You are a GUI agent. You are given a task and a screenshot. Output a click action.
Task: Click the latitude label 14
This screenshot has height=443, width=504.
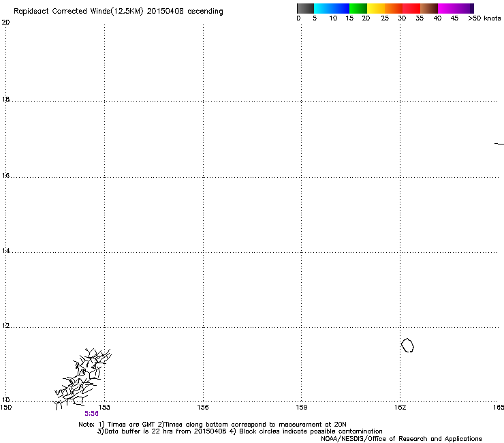tap(5, 250)
